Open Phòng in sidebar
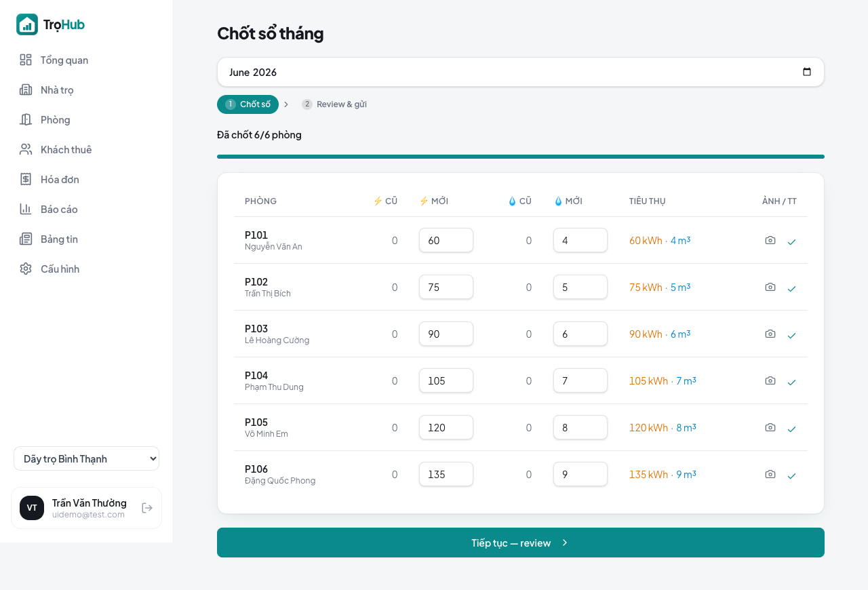 87,119
